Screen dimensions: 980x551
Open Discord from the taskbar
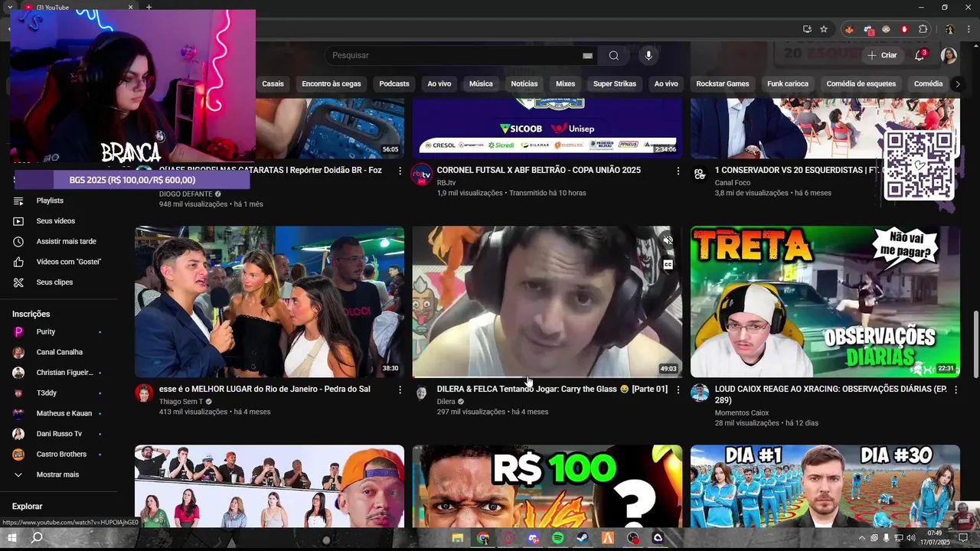click(534, 538)
